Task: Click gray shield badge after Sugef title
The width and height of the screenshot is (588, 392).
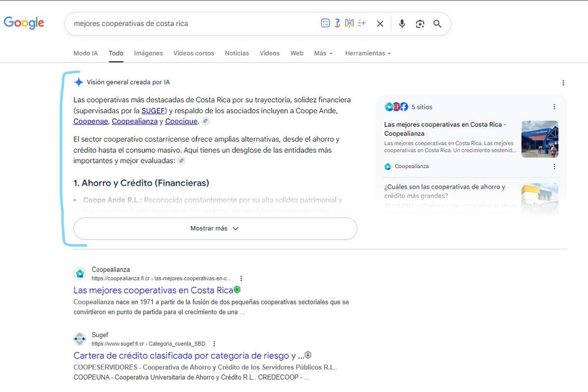Action: [x=308, y=355]
